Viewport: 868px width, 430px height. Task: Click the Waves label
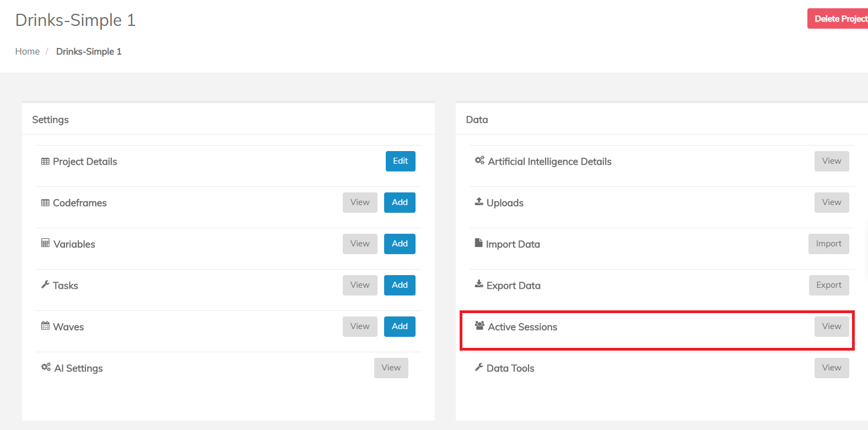tap(68, 327)
